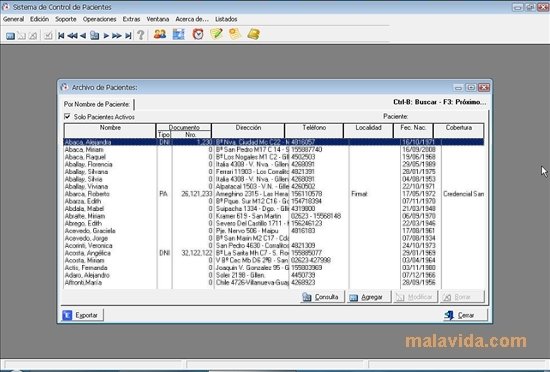Click the Fec. Nac. column header
The image size is (550, 372).
413,130
